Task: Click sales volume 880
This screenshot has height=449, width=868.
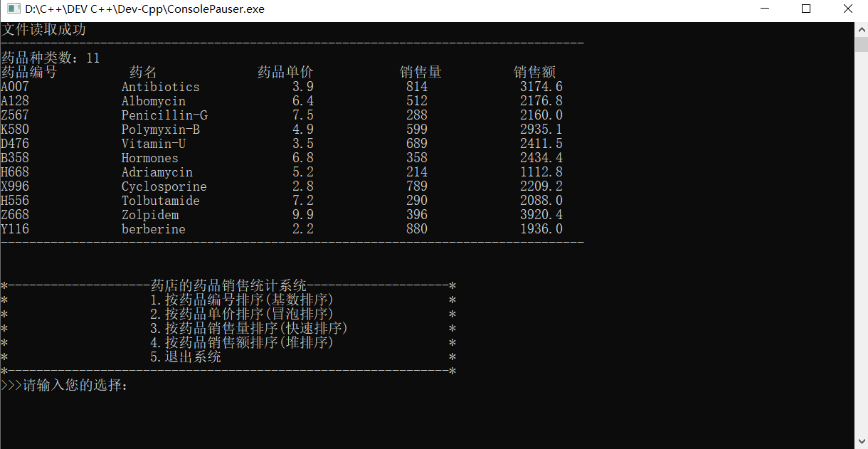Action: [x=417, y=229]
